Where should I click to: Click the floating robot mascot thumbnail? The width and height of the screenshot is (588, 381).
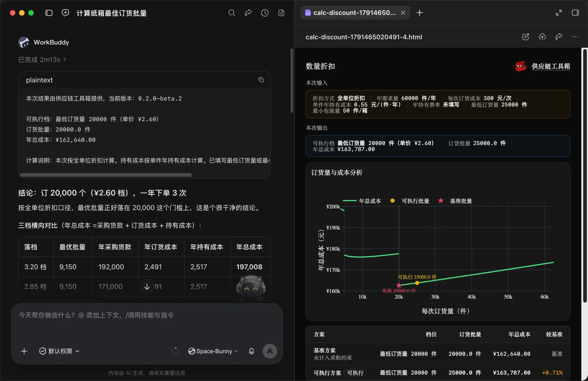click(x=251, y=286)
